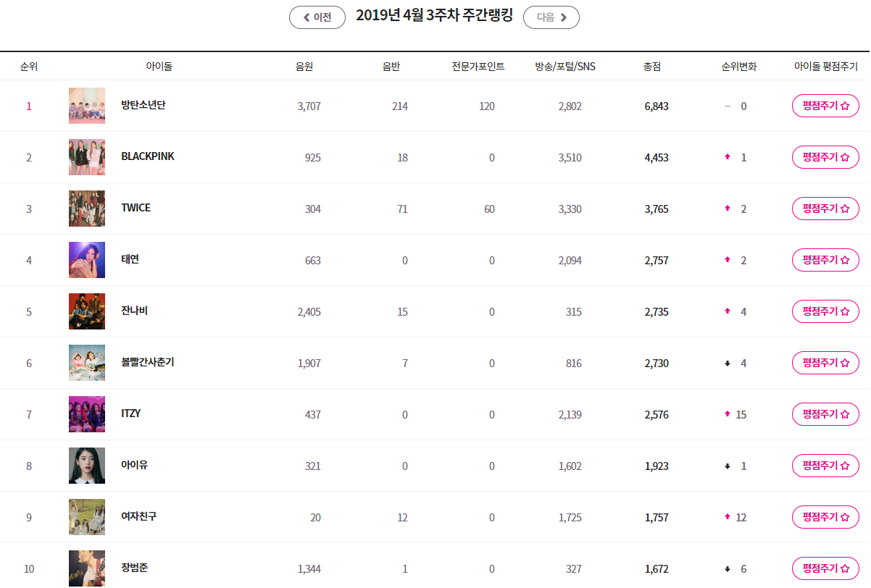Rate 방탄소년단 with 평점주기 star button
Viewport: 871px width, 588px height.
pyautogui.click(x=825, y=106)
